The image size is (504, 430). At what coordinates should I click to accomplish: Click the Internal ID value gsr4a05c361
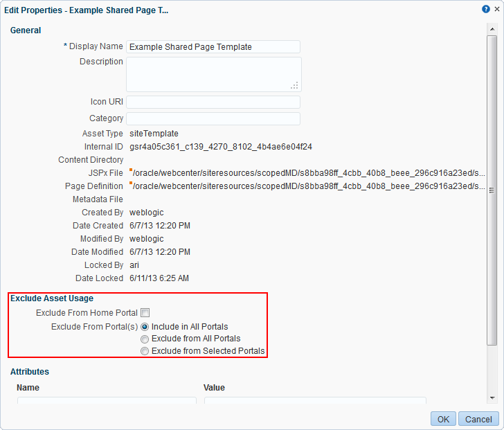(x=221, y=147)
